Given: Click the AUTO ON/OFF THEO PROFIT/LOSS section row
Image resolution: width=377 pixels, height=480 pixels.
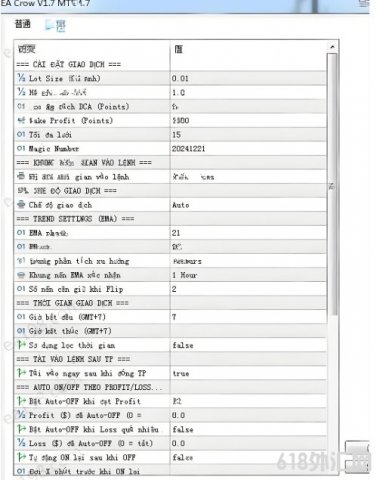Looking at the screenshot, I should click(x=170, y=387).
